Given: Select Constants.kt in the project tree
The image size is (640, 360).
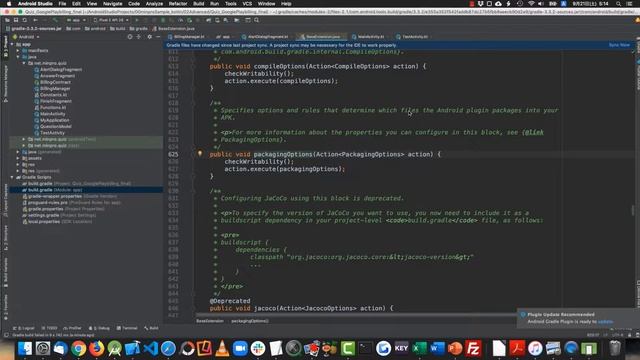Looking at the screenshot, I should coord(53,95).
